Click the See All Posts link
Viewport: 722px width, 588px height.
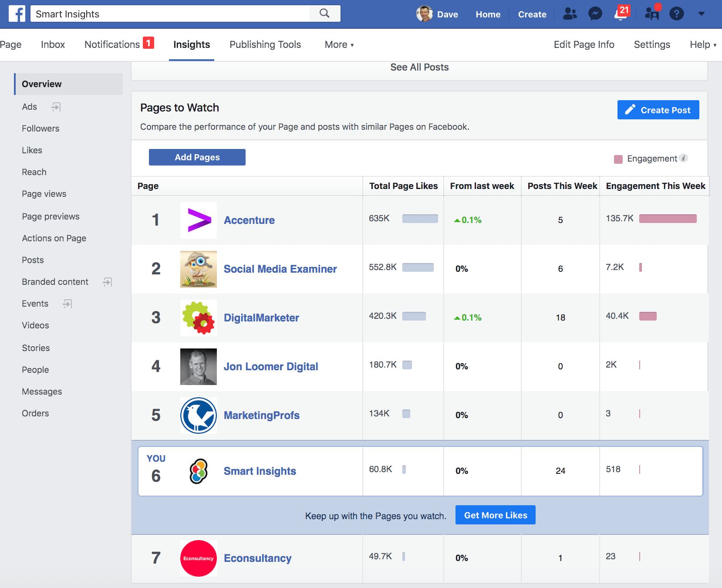[x=419, y=67]
